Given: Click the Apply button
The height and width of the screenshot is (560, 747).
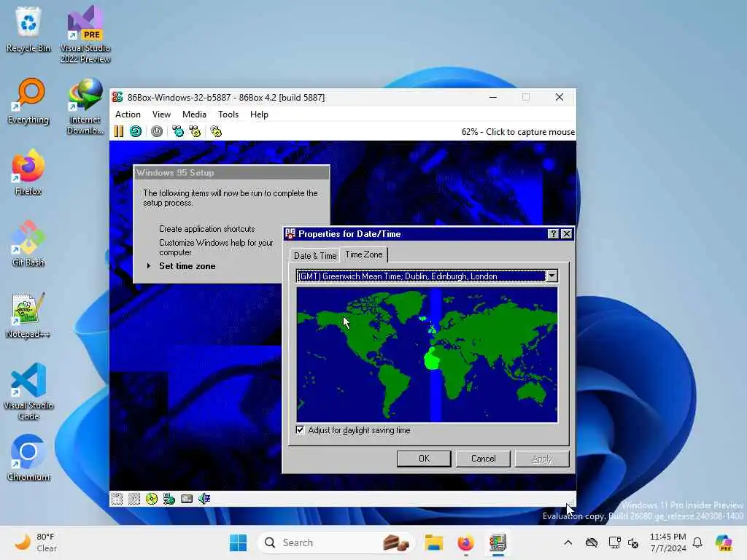Looking at the screenshot, I should point(542,459).
